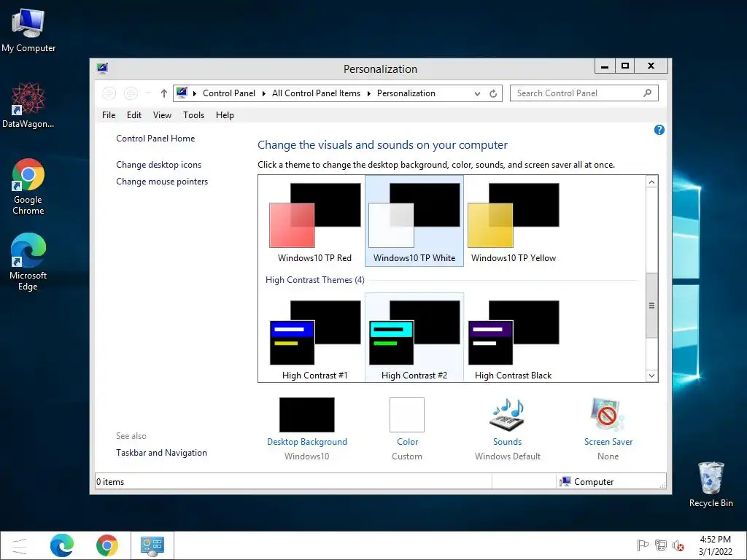Open the Edit menu
Viewport: 747px width, 560px height.
[134, 115]
